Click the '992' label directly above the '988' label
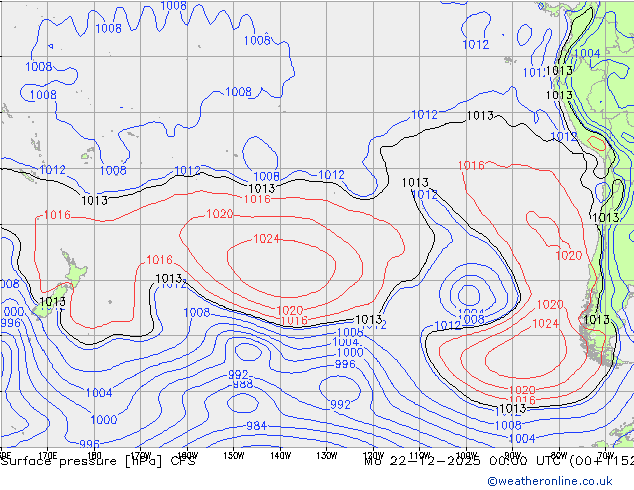The image size is (634, 490). (x=238, y=374)
